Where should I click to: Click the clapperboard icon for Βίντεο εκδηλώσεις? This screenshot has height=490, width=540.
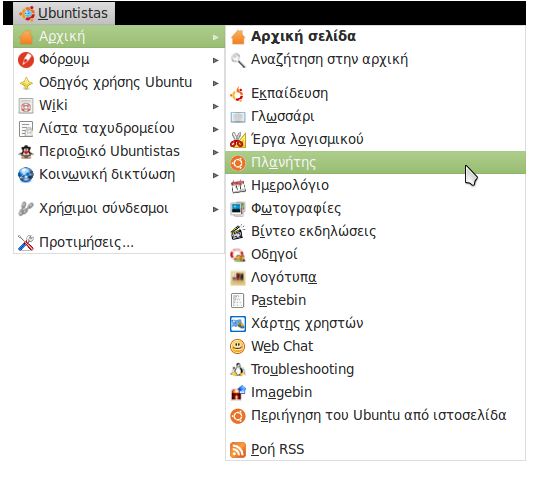pos(238,232)
